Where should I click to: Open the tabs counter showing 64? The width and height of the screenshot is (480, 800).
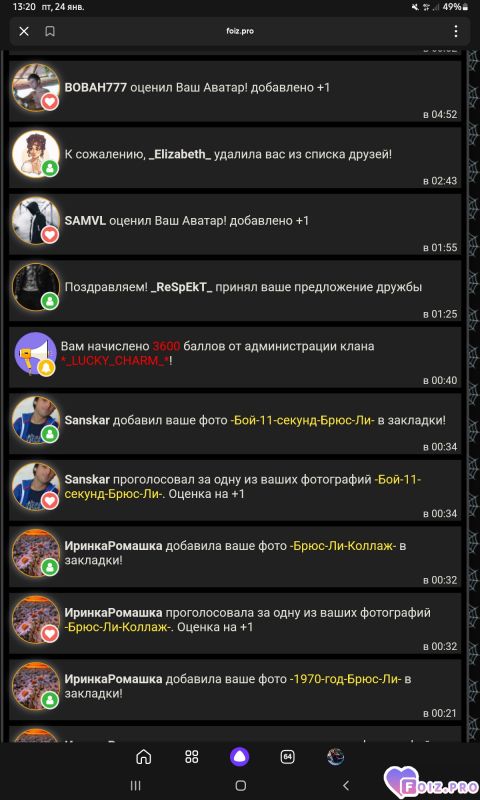coord(288,757)
